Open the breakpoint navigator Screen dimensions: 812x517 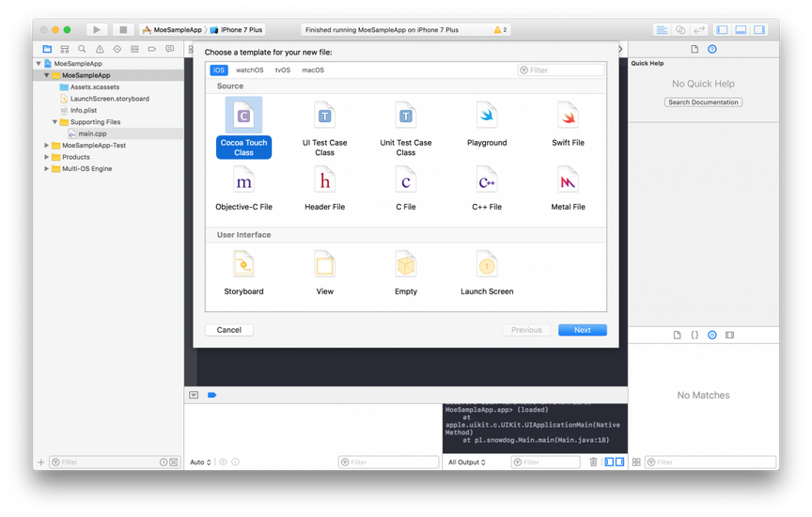point(151,49)
